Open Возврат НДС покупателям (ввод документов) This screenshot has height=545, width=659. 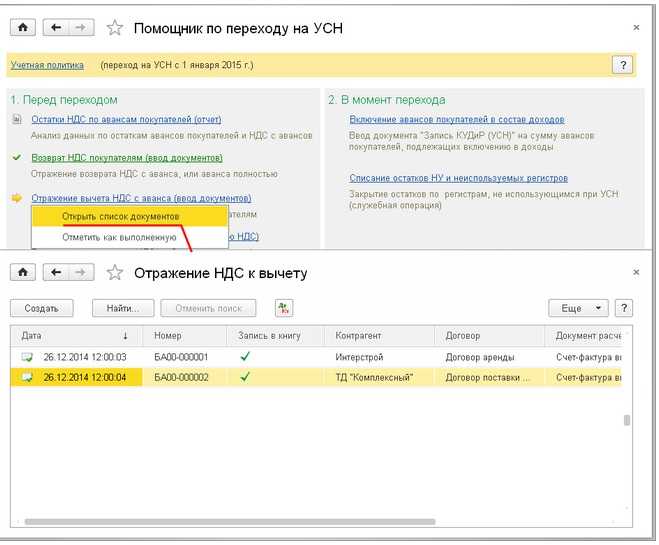127,158
